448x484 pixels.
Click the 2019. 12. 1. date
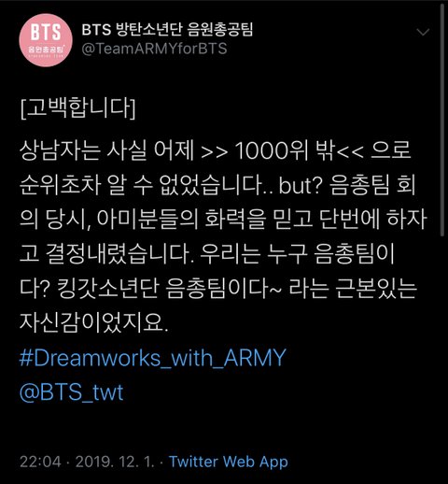(115, 462)
